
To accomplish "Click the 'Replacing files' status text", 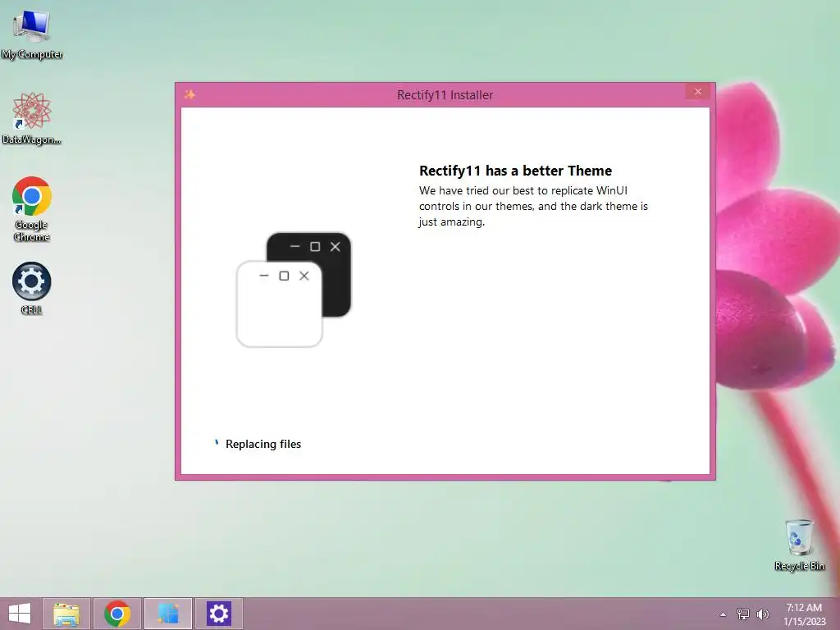I will click(x=263, y=444).
